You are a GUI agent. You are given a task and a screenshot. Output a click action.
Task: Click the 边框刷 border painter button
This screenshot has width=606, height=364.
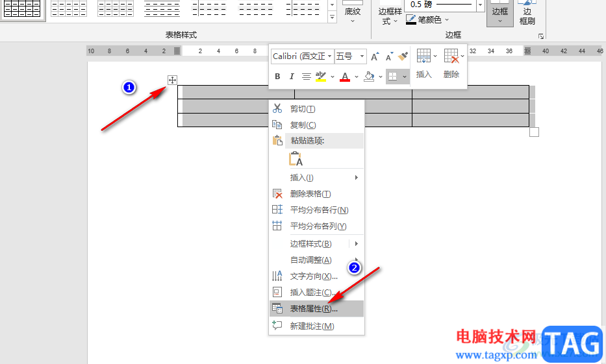tap(527, 12)
